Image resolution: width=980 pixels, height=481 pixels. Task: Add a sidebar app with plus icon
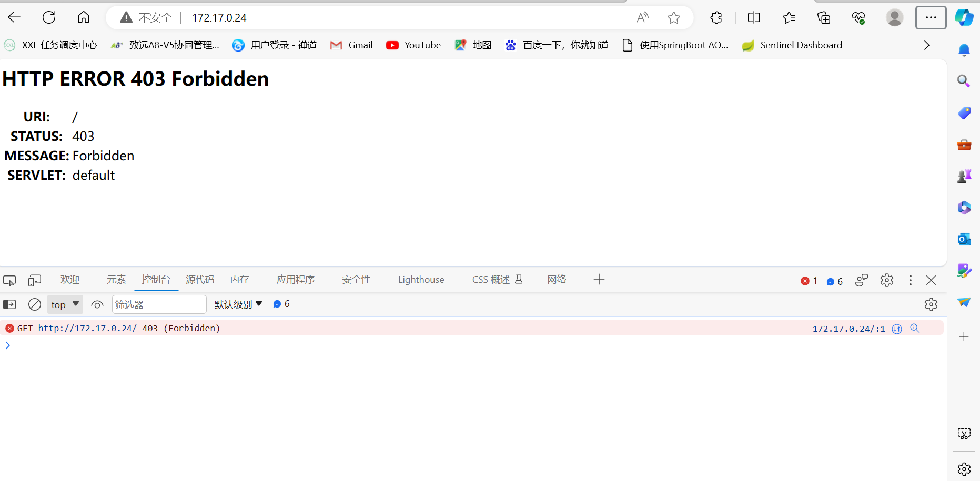(964, 336)
